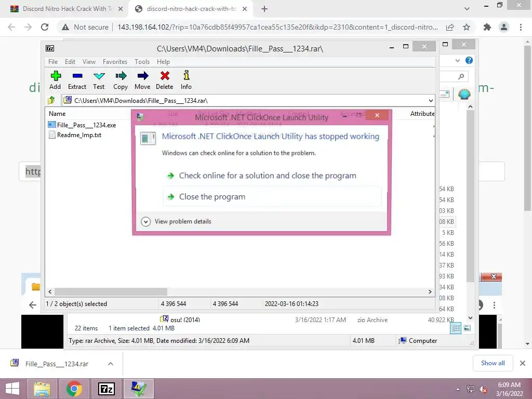Open the Chrome tab search chevron
The height and width of the screenshot is (399, 532).
click(x=467, y=9)
